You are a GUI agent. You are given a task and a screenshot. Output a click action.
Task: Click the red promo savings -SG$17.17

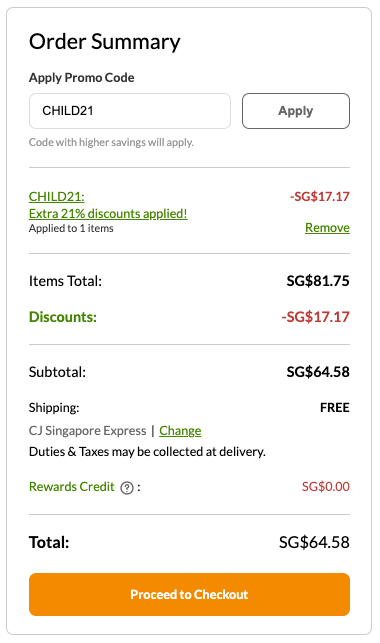319,196
